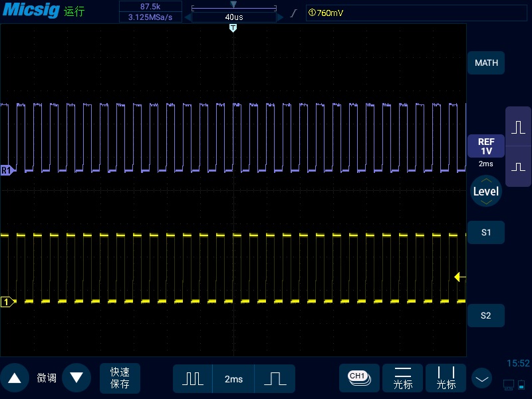
Task: Tap the Level trigger adjust knob
Action: click(x=486, y=192)
